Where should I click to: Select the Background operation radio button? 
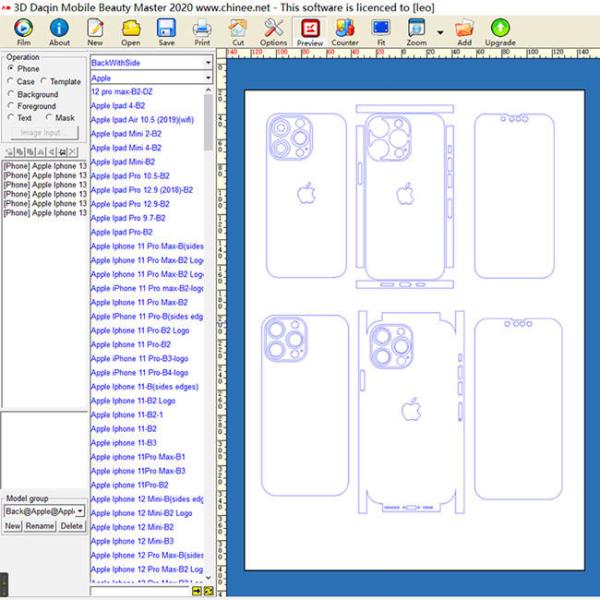click(x=11, y=94)
